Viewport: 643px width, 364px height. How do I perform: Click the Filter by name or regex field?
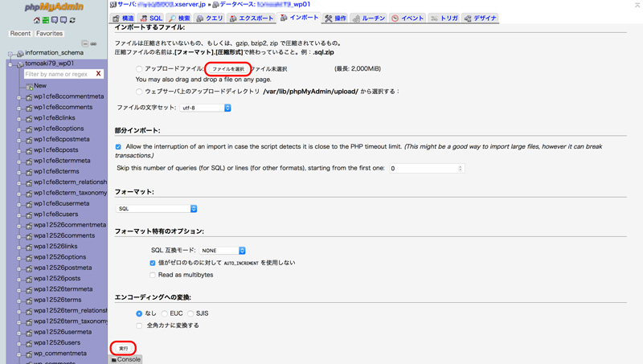59,74
